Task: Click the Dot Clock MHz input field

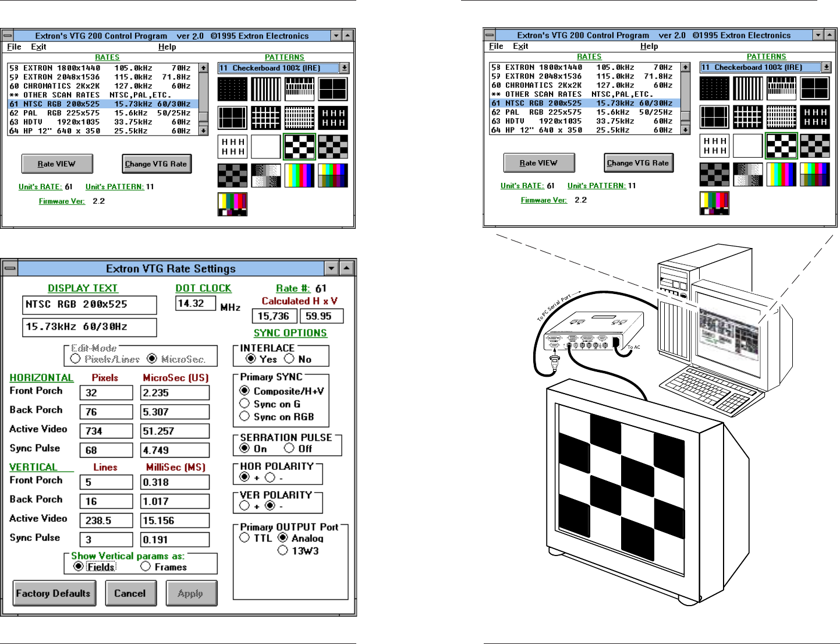Action: [195, 303]
